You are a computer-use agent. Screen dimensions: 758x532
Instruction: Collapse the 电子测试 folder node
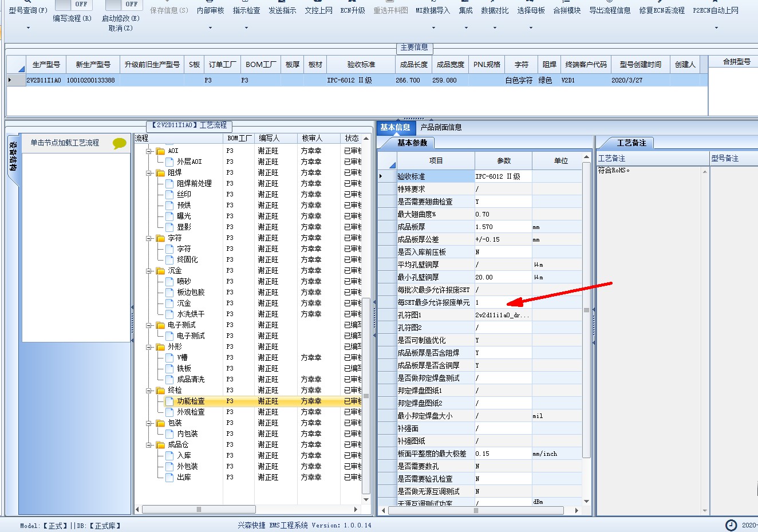tap(148, 325)
